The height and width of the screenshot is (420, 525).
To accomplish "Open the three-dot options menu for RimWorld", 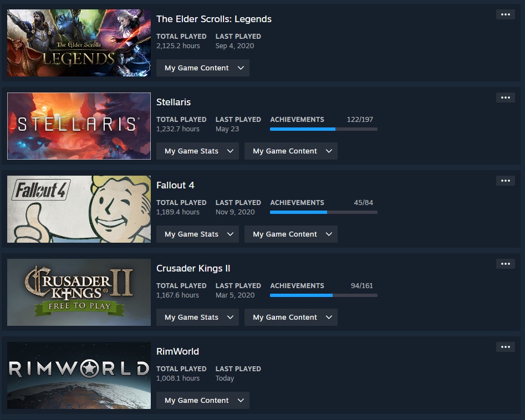I will pos(505,347).
